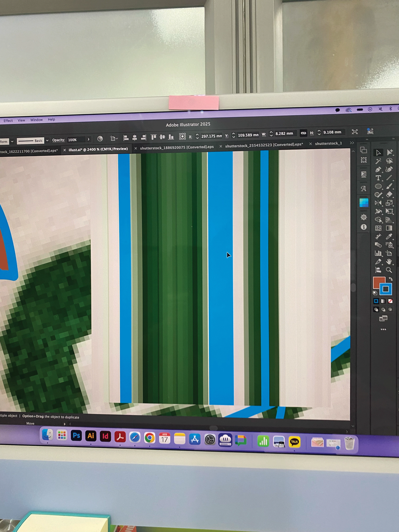399x532 pixels.
Task: Set fill or stroke to None
Action: (390, 301)
